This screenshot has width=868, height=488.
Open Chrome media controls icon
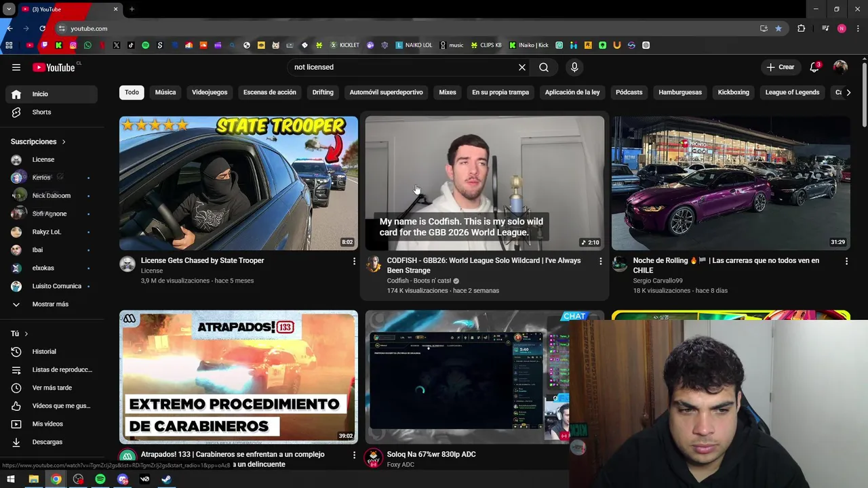coord(825,28)
